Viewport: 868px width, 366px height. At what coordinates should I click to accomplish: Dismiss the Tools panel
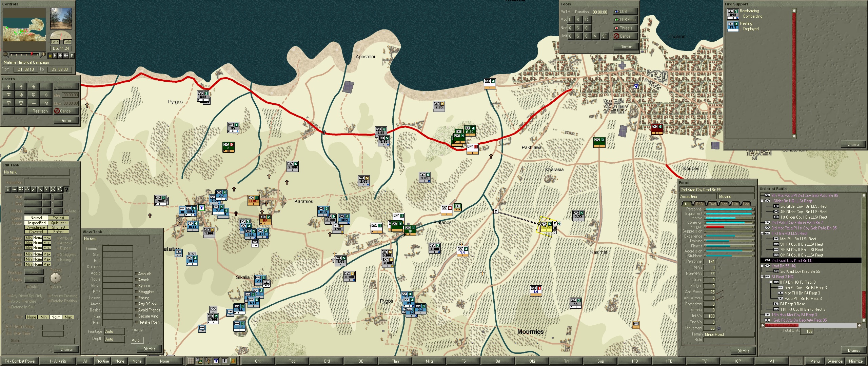coord(626,47)
